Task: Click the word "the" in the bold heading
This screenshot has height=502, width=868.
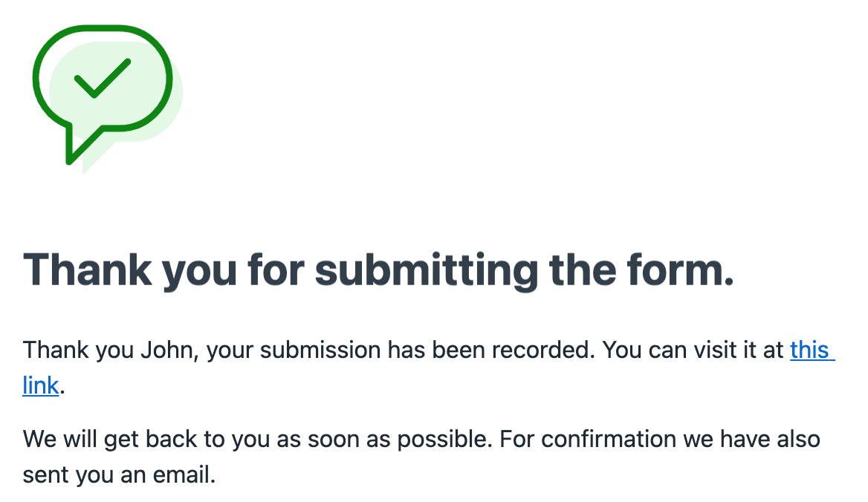Action: (583, 270)
